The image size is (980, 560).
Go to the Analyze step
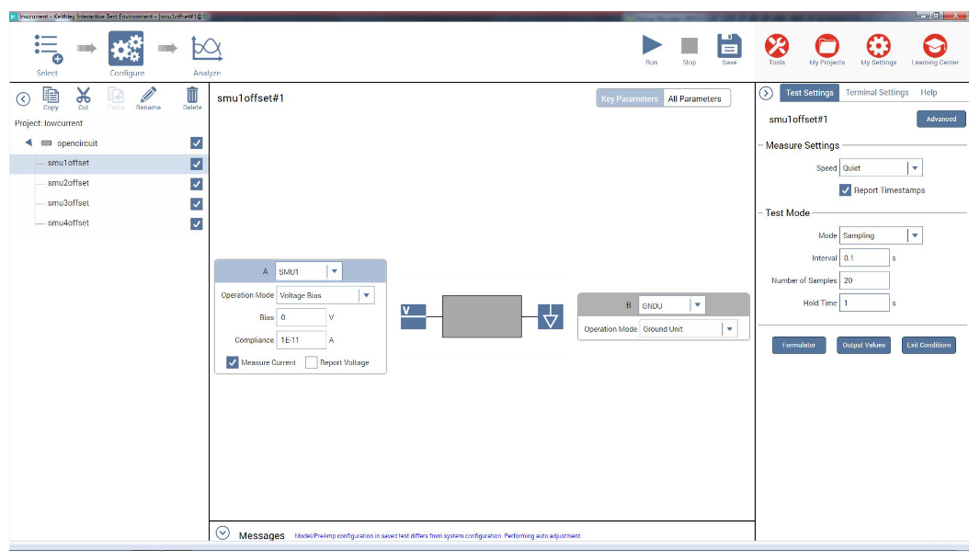(x=207, y=50)
